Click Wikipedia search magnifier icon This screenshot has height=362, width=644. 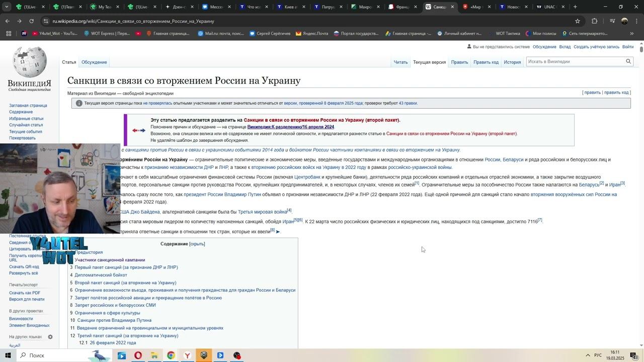tap(628, 61)
